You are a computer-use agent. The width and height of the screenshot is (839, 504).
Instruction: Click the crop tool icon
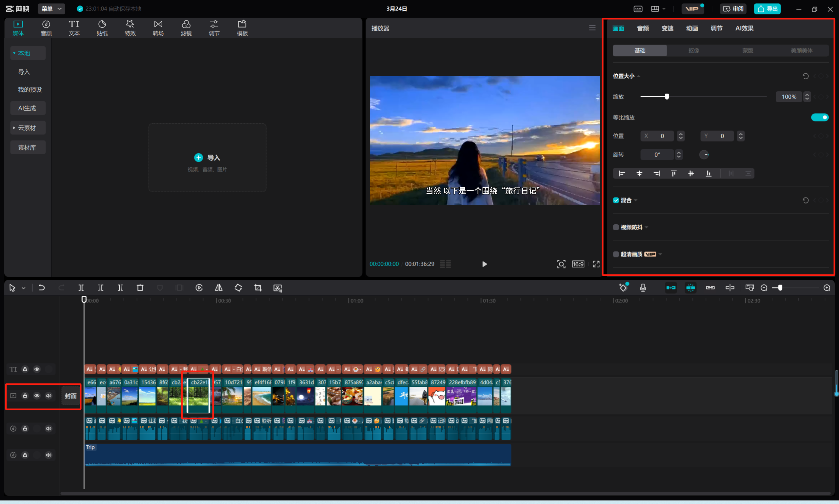[x=258, y=288]
